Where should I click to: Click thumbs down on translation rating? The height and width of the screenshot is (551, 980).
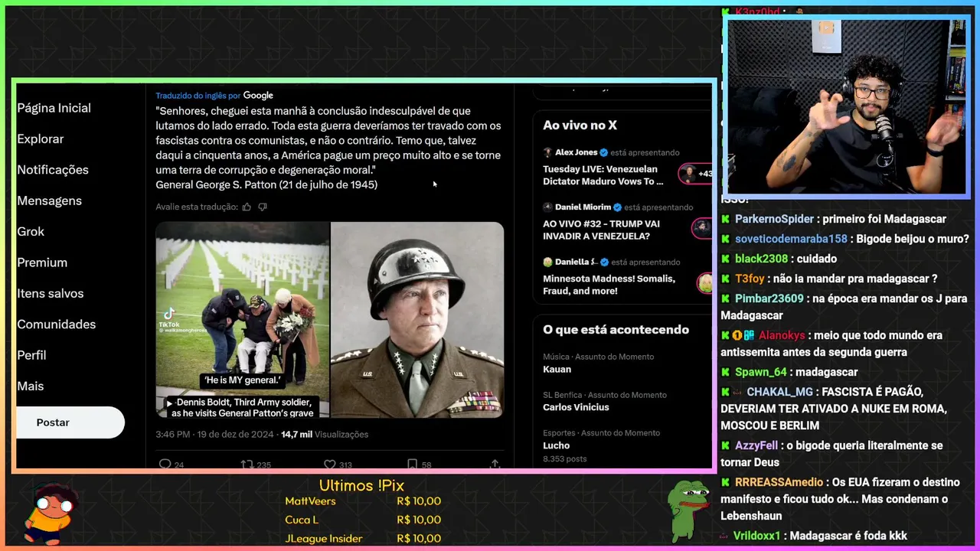point(263,207)
